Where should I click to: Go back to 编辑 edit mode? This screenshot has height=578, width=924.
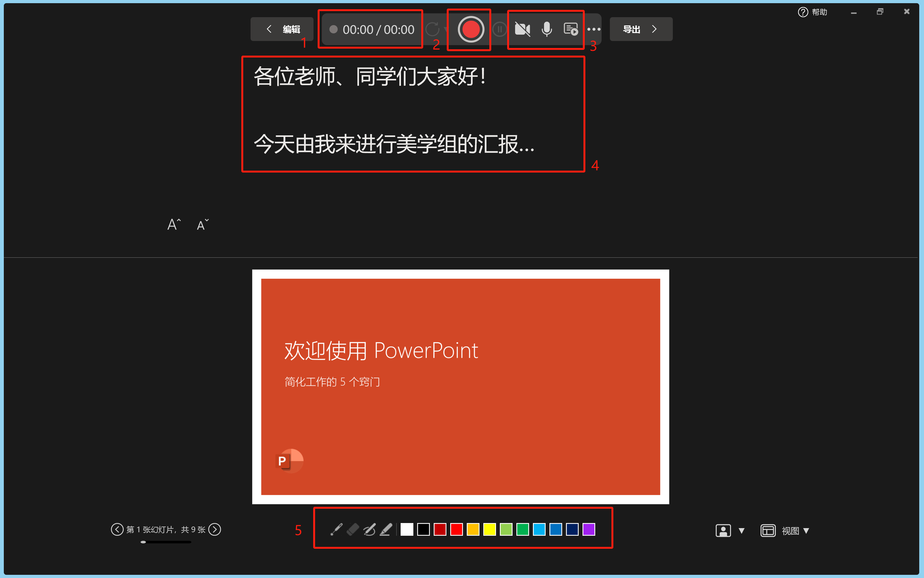tap(282, 30)
